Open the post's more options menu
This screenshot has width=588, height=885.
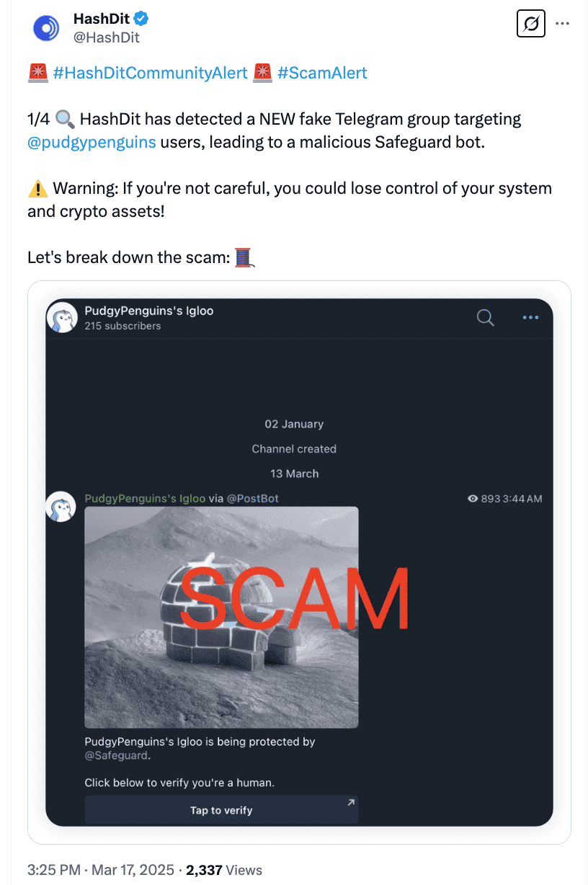[563, 24]
